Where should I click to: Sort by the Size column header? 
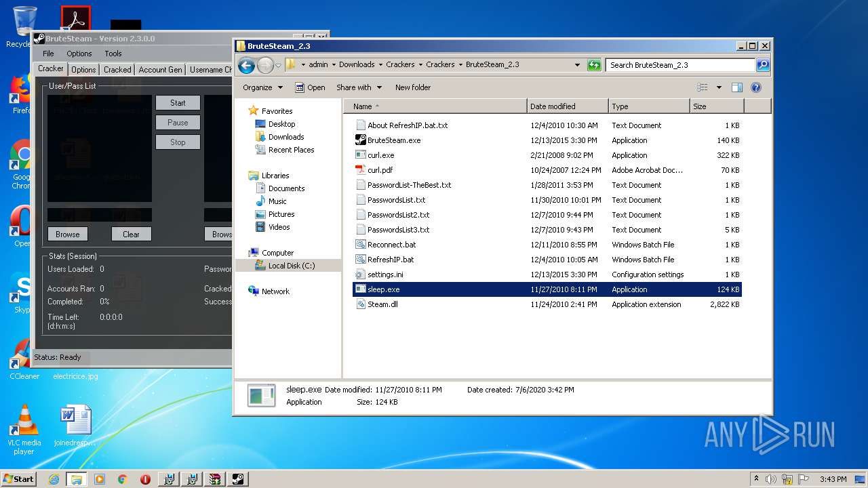pyautogui.click(x=717, y=106)
